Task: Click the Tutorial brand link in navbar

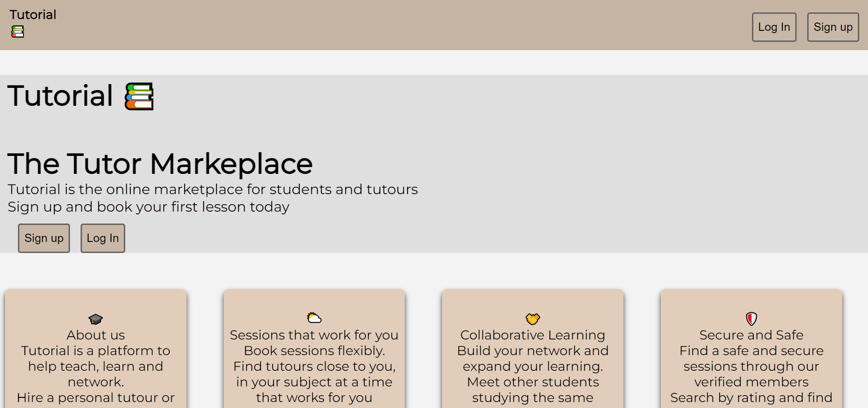Action: (x=33, y=15)
